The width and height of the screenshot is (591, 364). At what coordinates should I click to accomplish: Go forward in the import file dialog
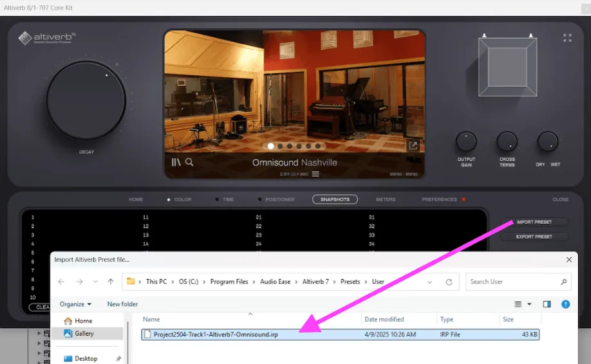pos(79,282)
